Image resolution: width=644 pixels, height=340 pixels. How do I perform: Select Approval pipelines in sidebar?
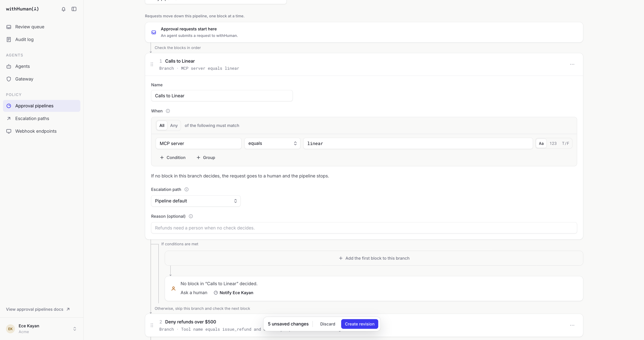pyautogui.click(x=42, y=106)
